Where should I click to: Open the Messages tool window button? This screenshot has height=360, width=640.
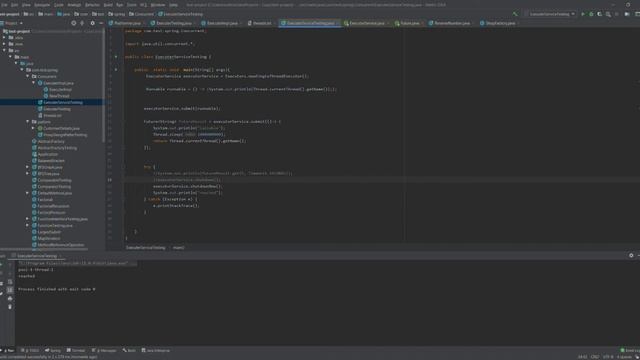104,350
